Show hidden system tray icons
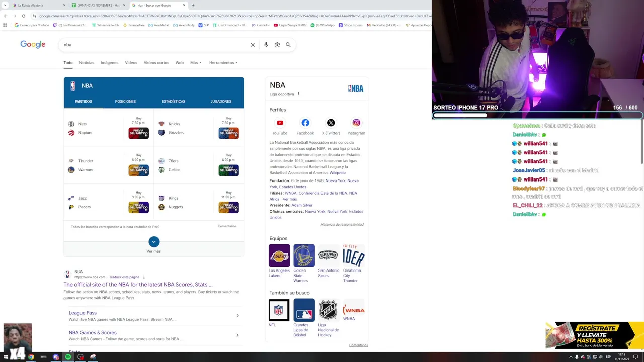This screenshot has width=644, height=362. [x=571, y=357]
